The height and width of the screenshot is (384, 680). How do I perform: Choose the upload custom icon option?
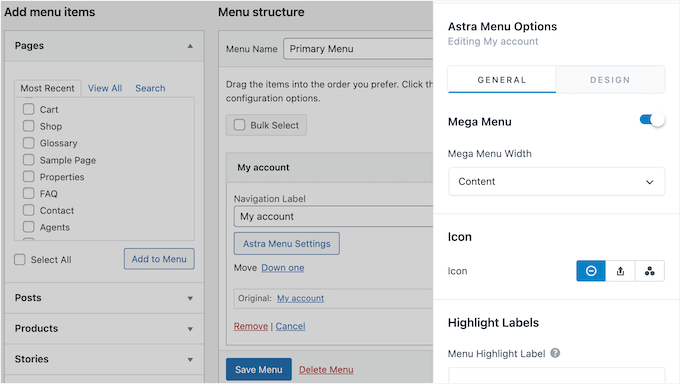(620, 271)
